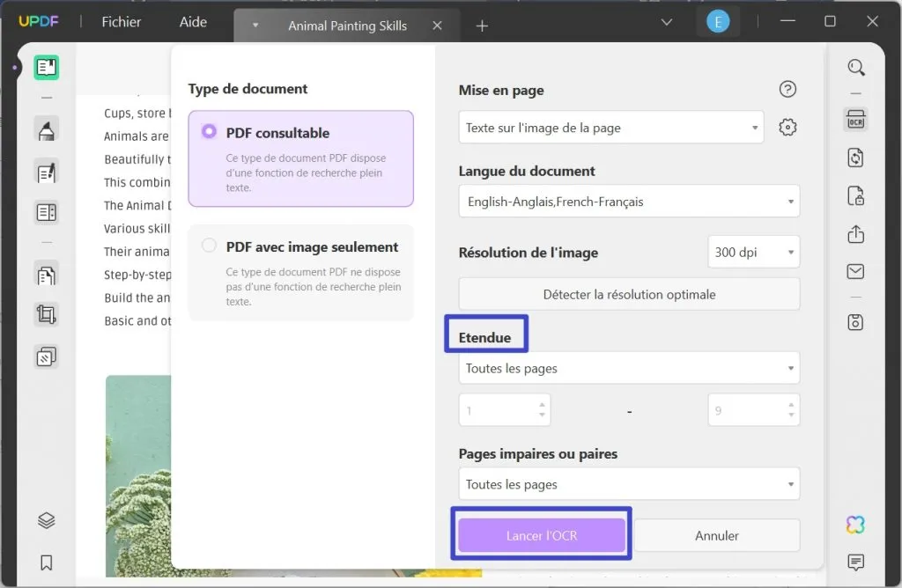The height and width of the screenshot is (588, 902).
Task: Click Lancer l'OCR to start recognition
Action: [x=541, y=535]
